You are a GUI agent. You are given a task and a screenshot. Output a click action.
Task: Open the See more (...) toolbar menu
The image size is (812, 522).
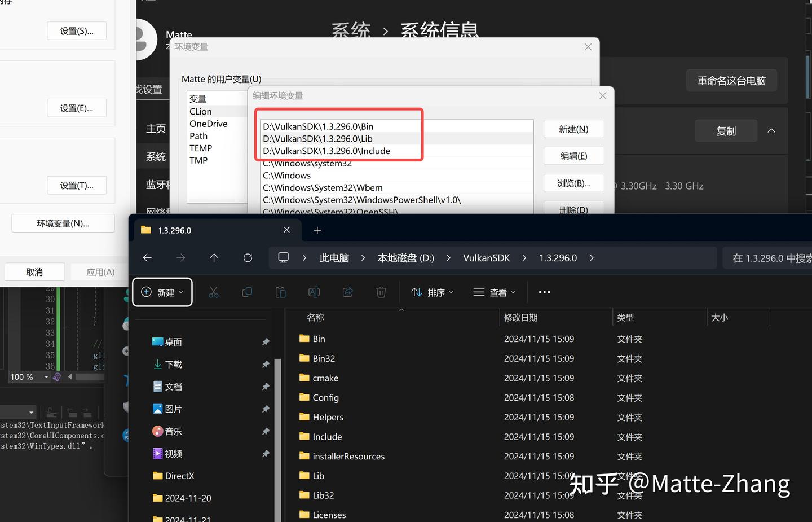coord(544,292)
